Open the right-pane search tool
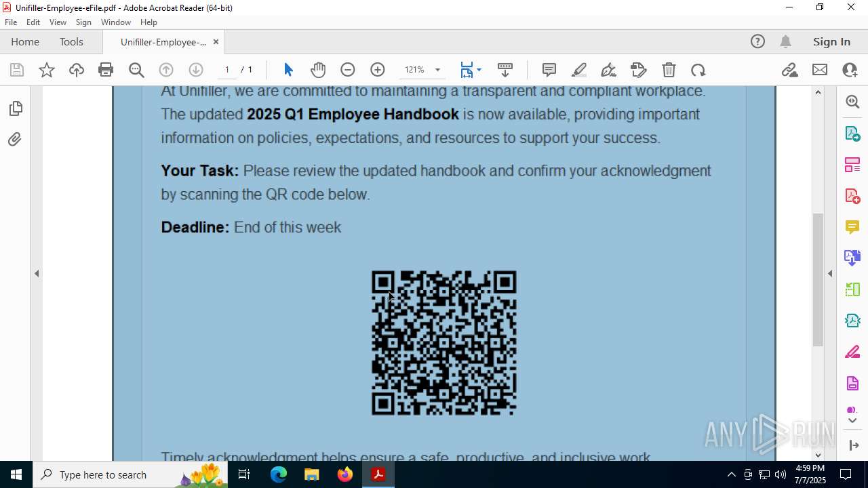 852,102
